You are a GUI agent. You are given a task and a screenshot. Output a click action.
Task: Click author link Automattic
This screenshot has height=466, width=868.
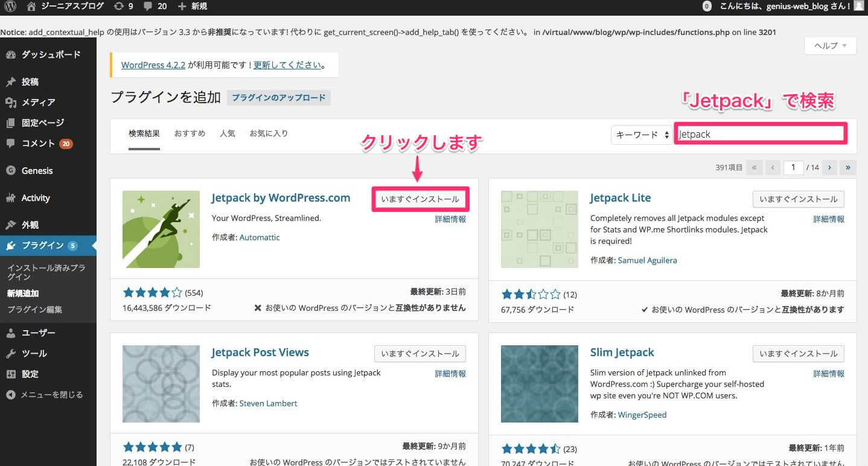tap(260, 237)
